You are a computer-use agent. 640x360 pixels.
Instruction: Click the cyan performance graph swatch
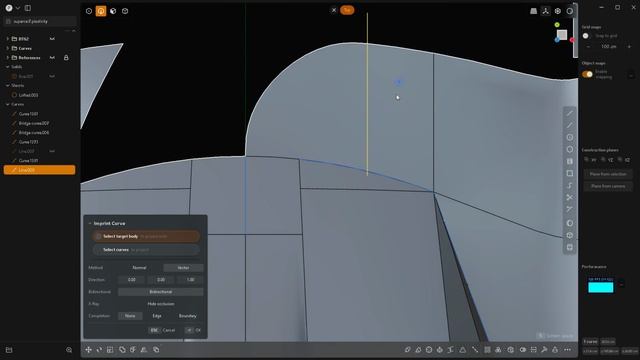click(x=600, y=287)
